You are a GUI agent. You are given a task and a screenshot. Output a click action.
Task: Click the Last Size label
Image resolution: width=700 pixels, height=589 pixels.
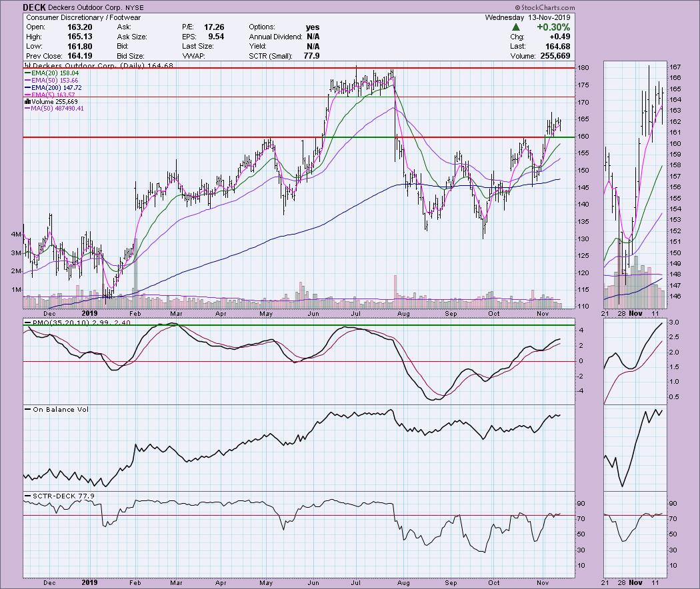(198, 47)
